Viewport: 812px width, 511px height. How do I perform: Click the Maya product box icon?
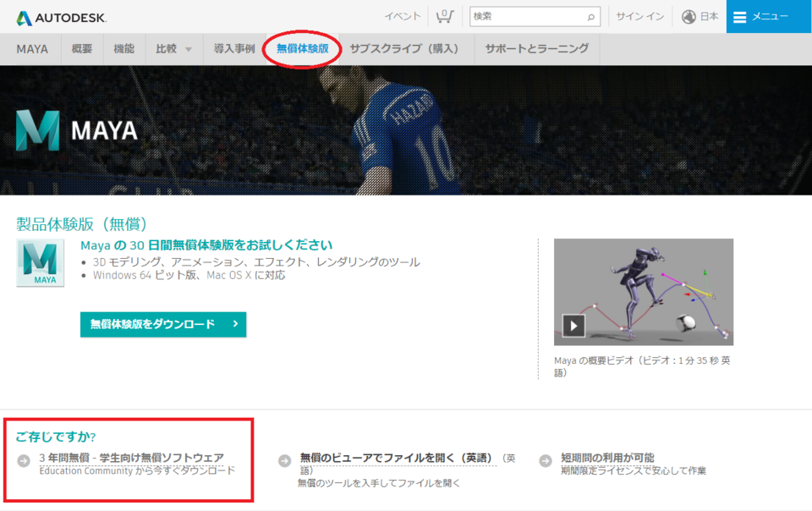tap(41, 263)
